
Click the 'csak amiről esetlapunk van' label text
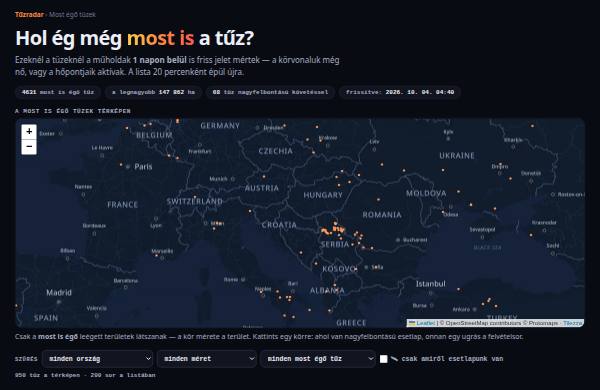click(452, 359)
